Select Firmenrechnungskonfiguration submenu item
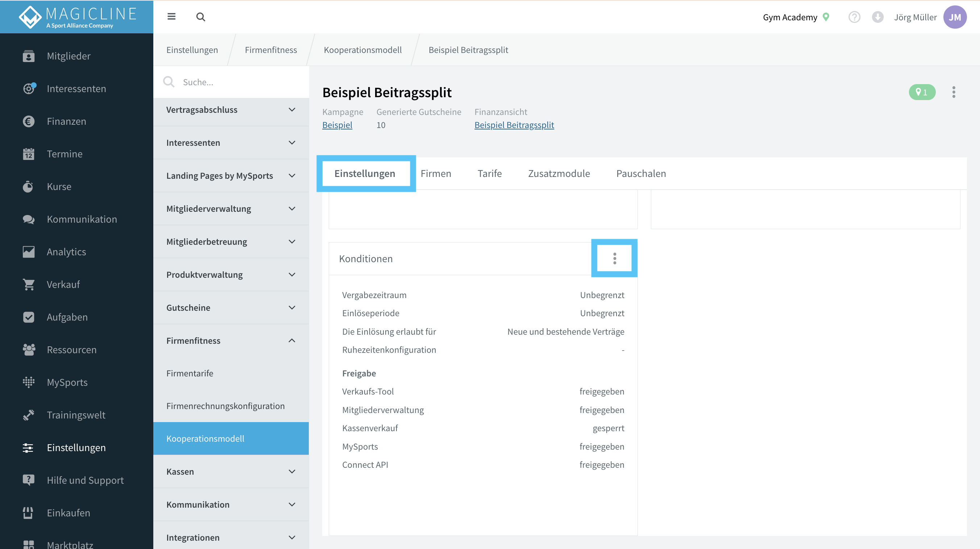Screen dimensions: 980x549 click(x=231, y=406)
